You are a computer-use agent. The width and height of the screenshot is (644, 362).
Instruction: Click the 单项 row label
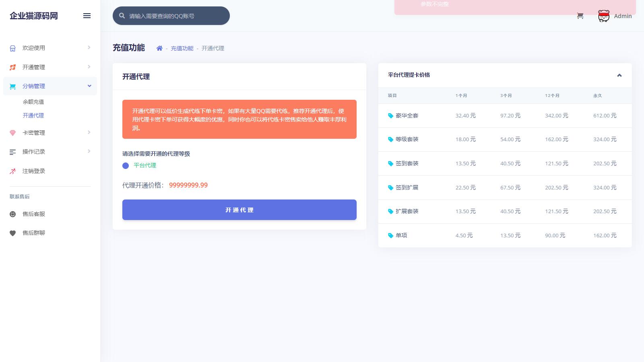tap(401, 235)
